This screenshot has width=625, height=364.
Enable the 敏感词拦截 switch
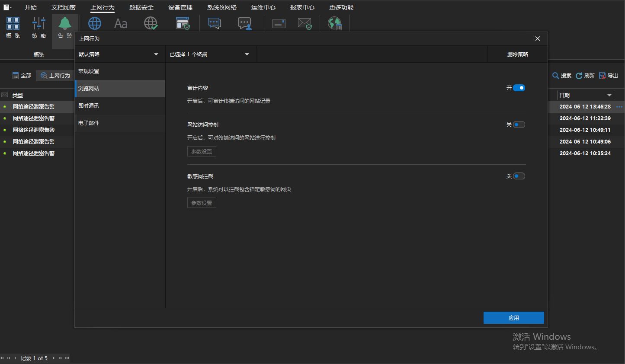(519, 176)
